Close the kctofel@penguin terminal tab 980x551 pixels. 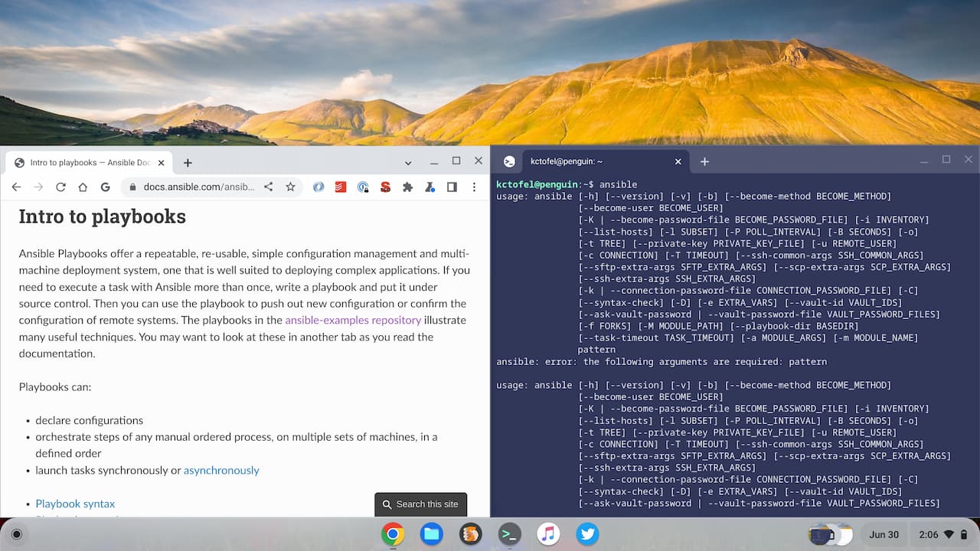click(678, 161)
